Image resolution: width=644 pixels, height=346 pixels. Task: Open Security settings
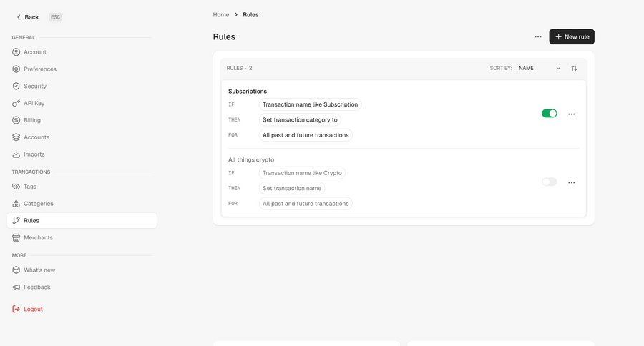click(x=82, y=86)
